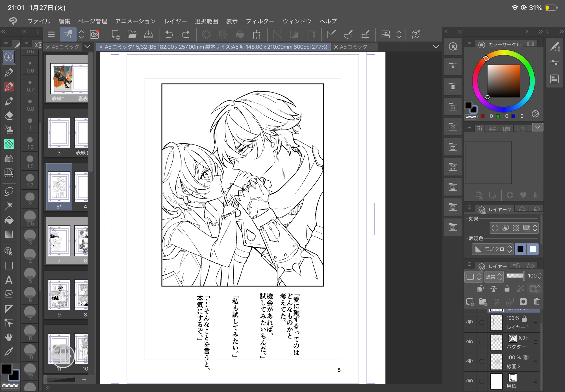Open the フィルター menu
The image size is (565, 392).
pyautogui.click(x=260, y=21)
